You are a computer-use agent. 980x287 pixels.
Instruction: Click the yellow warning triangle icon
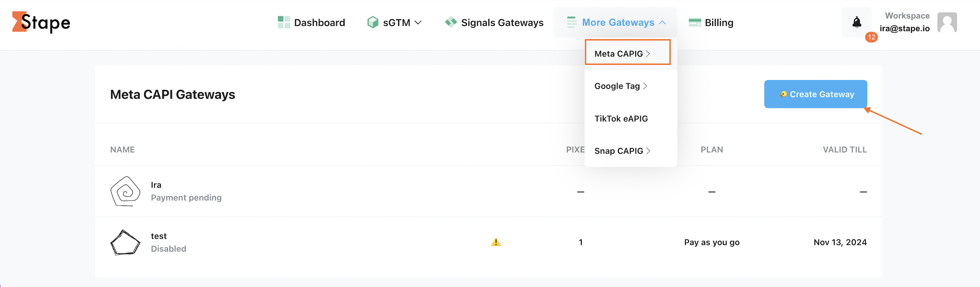point(496,242)
